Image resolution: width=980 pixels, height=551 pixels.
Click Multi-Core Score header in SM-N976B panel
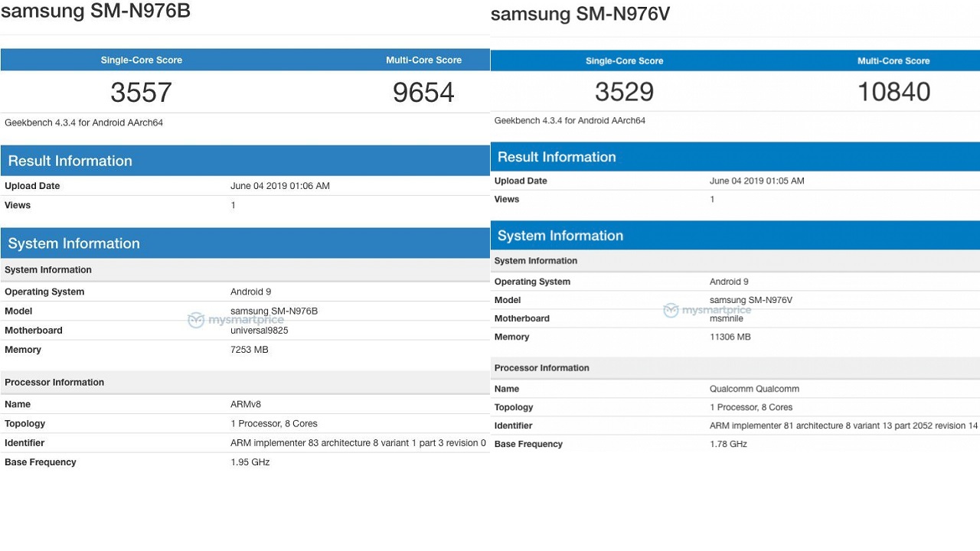pos(423,60)
